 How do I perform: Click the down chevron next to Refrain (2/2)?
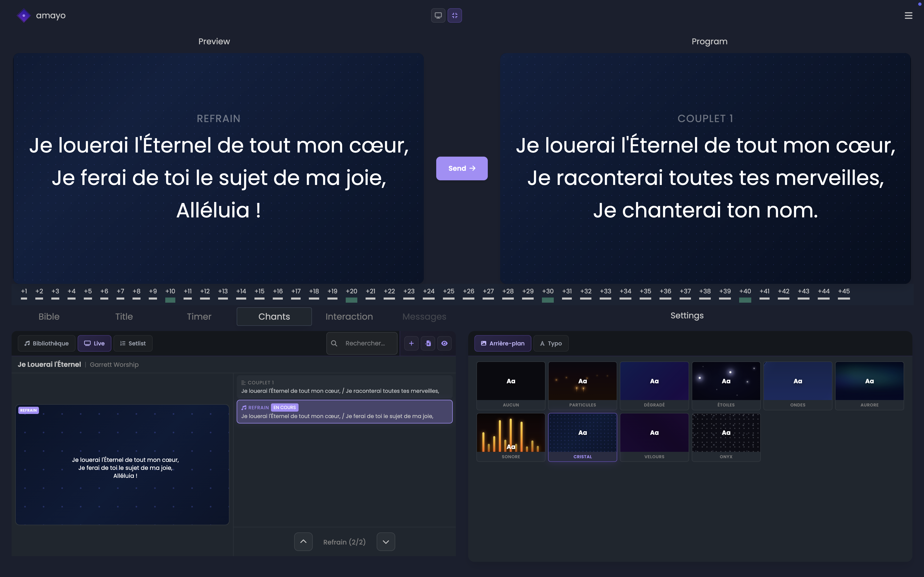point(385,541)
